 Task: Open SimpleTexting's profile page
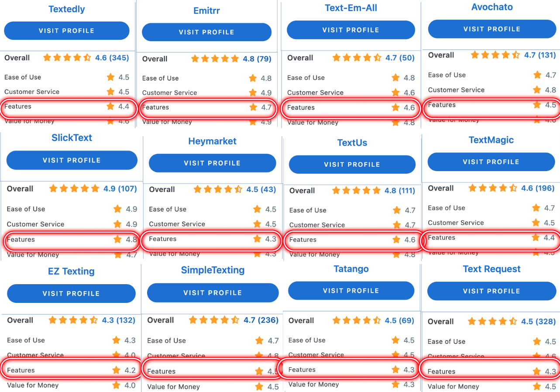pos(213,293)
